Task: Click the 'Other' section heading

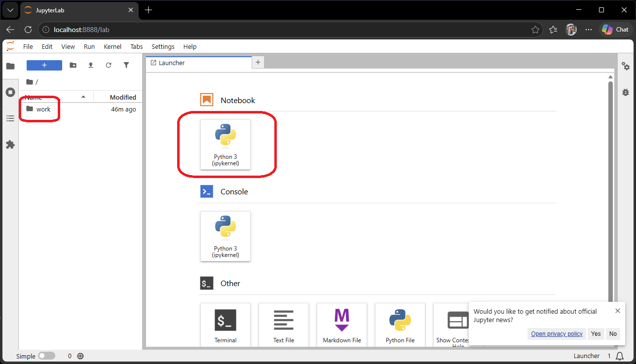Action: click(230, 283)
